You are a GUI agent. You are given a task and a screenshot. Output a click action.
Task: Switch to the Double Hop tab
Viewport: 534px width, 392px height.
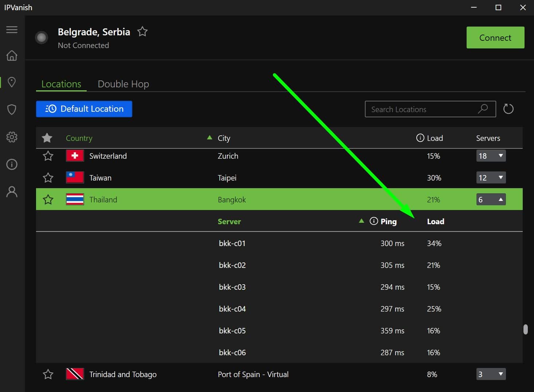point(123,84)
